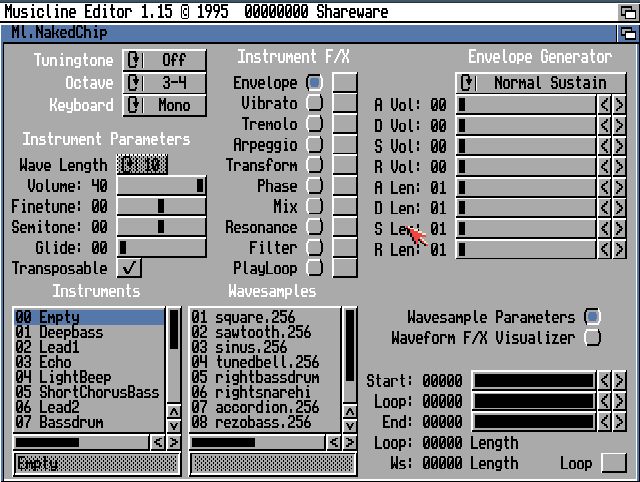
Task: Increase Start value with right arrow
Action: (x=619, y=380)
